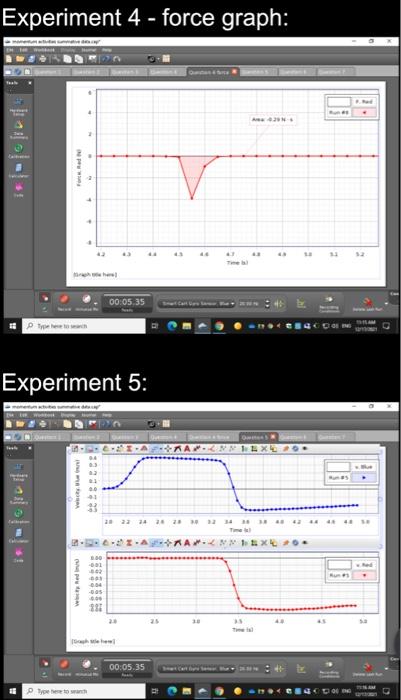Click open-folder icon in Experiment 4 toolbar

(20, 59)
